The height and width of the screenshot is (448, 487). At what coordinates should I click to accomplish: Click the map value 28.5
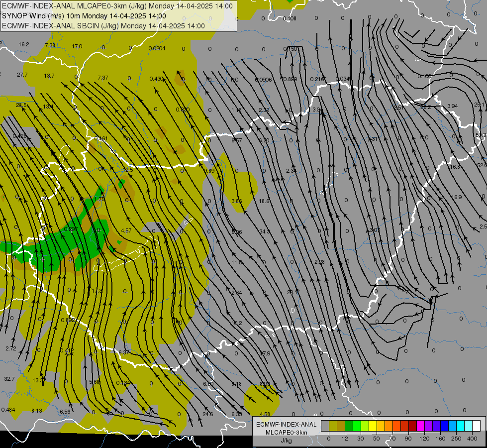point(21,106)
